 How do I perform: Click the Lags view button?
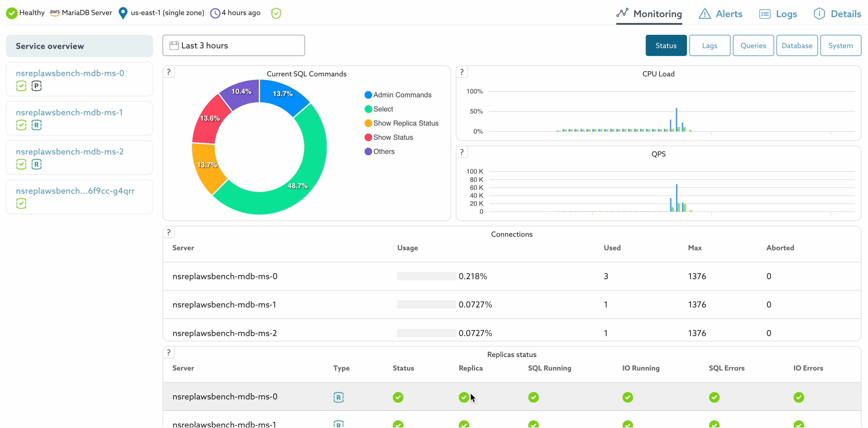(x=709, y=45)
